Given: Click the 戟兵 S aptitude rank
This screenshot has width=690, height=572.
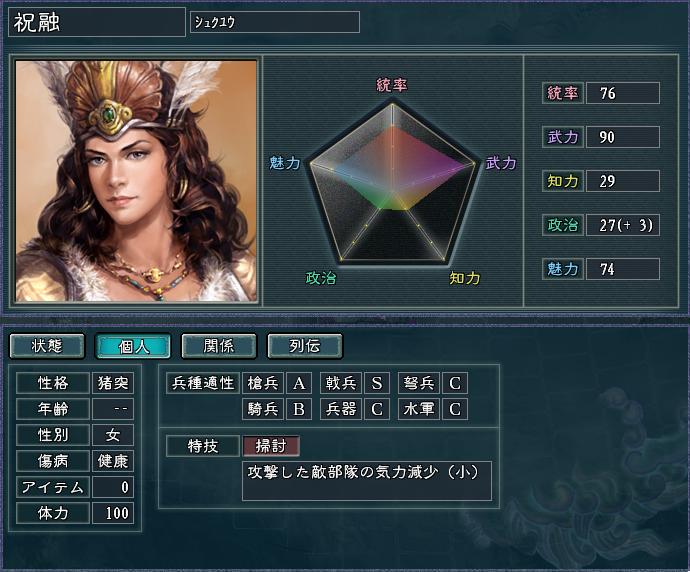Looking at the screenshot, I should (x=377, y=383).
